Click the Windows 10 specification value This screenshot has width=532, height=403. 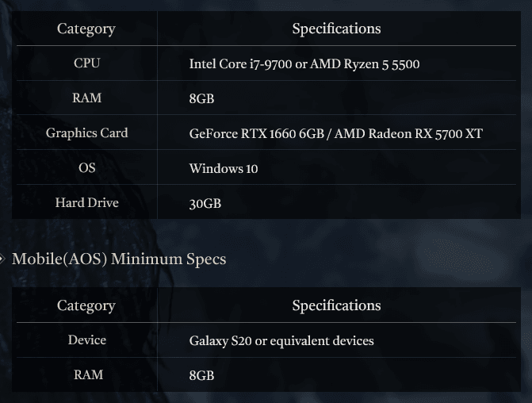(223, 169)
